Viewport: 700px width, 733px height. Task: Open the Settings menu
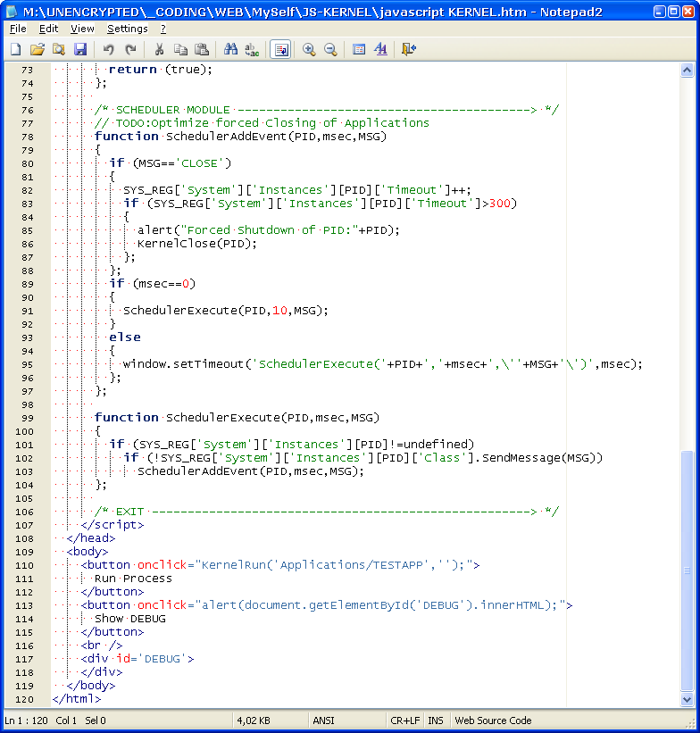click(x=127, y=29)
